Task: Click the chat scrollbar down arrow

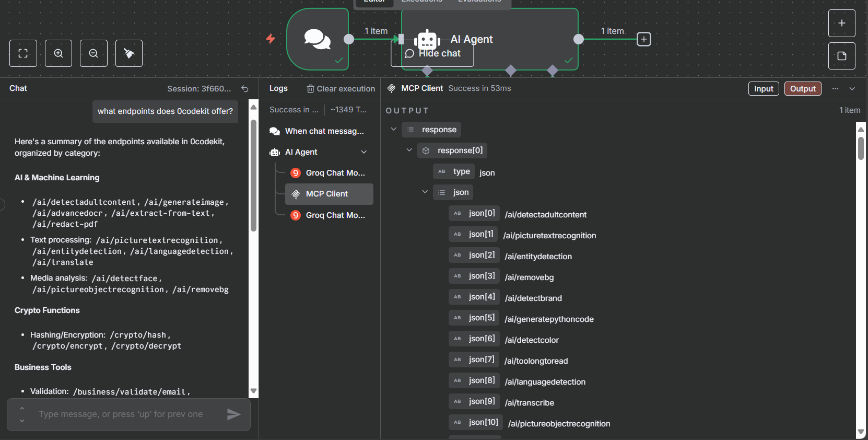Action: 253,391
